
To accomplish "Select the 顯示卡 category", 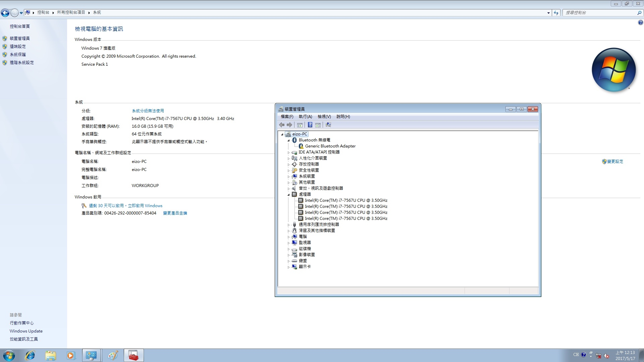I will [305, 267].
